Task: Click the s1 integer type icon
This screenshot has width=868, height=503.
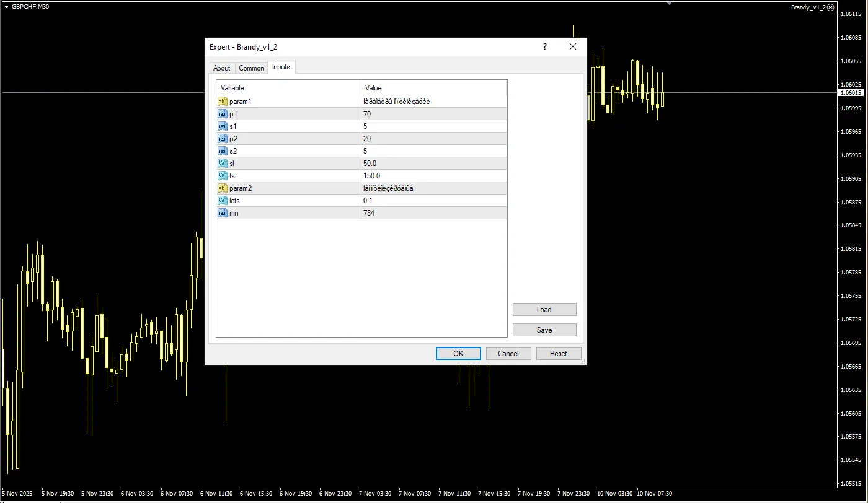Action: pyautogui.click(x=223, y=126)
